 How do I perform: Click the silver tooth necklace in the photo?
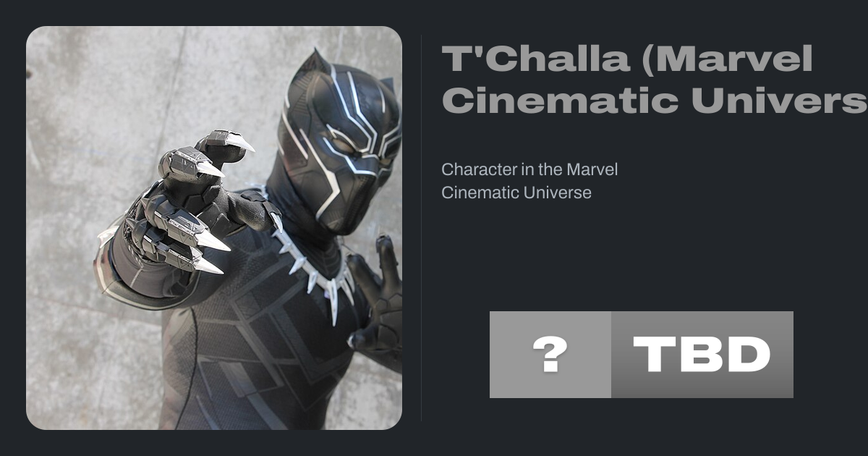tap(318, 275)
